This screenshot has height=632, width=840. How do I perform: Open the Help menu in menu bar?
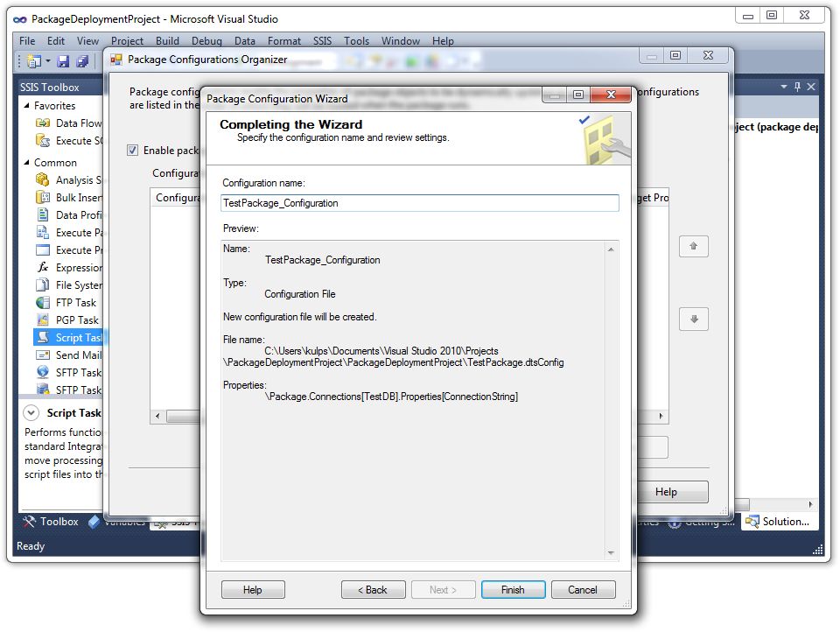coord(443,41)
